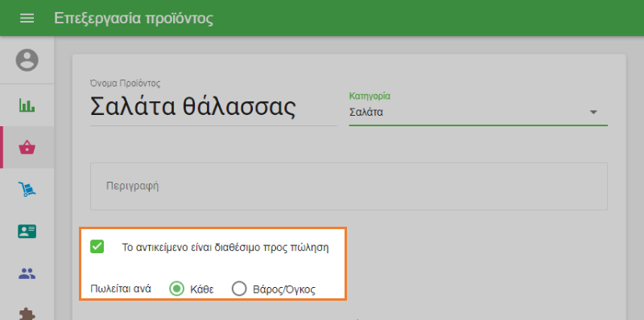Expand the Κατηγορία dropdown showing Σαλάτα
The height and width of the screenshot is (320, 644).
(x=478, y=112)
